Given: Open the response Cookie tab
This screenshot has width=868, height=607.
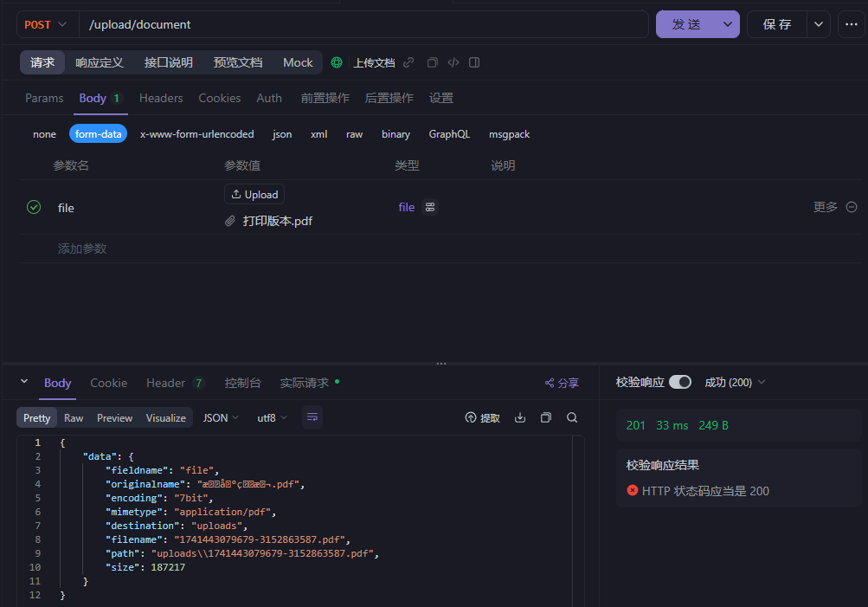Looking at the screenshot, I should pyautogui.click(x=108, y=383).
